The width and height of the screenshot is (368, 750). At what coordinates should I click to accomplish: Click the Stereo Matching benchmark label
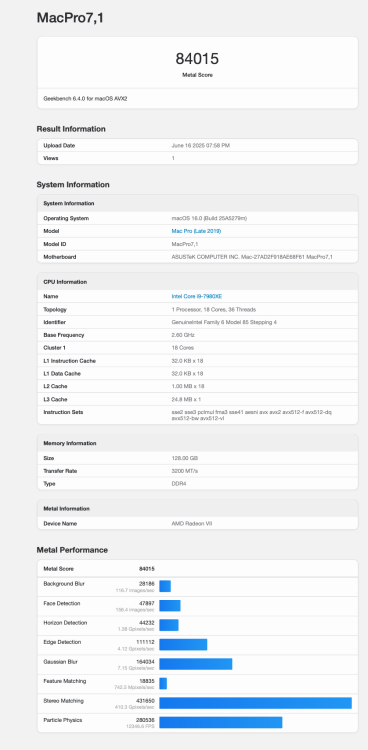click(x=64, y=701)
